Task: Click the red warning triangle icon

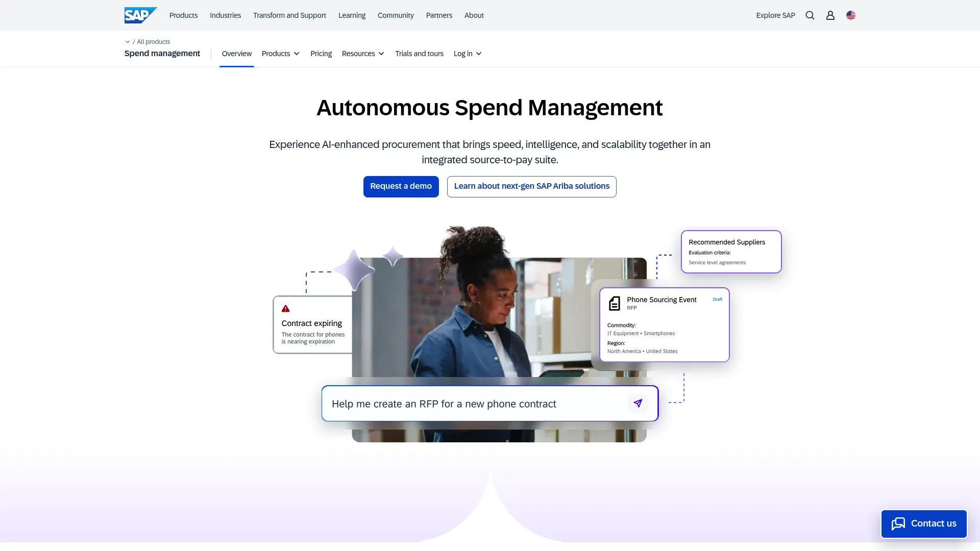Action: point(286,309)
